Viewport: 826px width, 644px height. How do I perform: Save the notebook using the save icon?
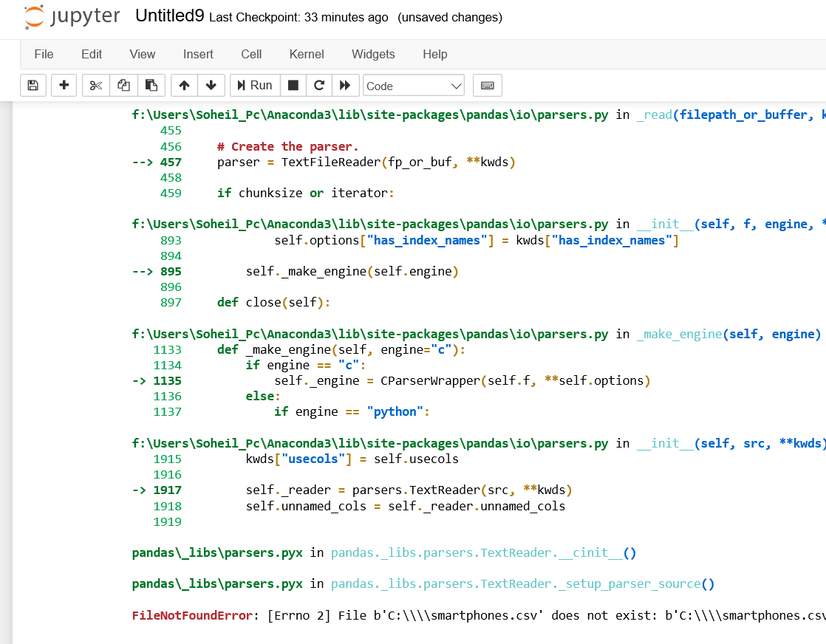[33, 85]
